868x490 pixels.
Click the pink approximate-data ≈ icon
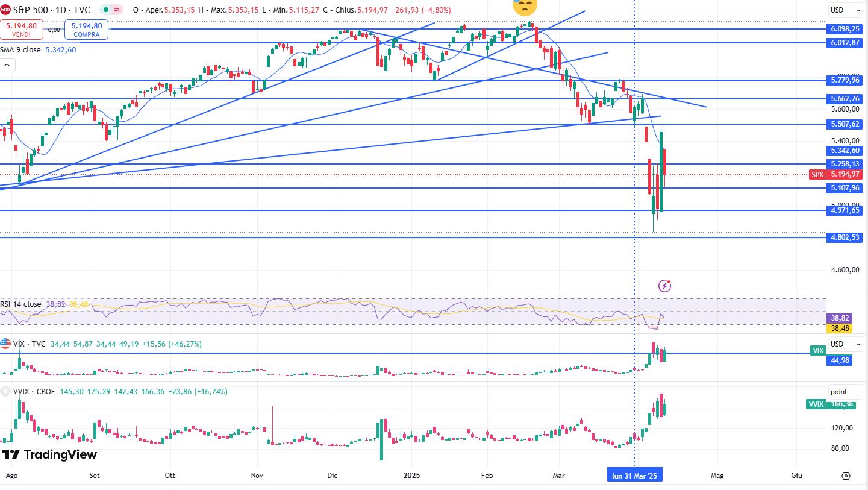(117, 10)
